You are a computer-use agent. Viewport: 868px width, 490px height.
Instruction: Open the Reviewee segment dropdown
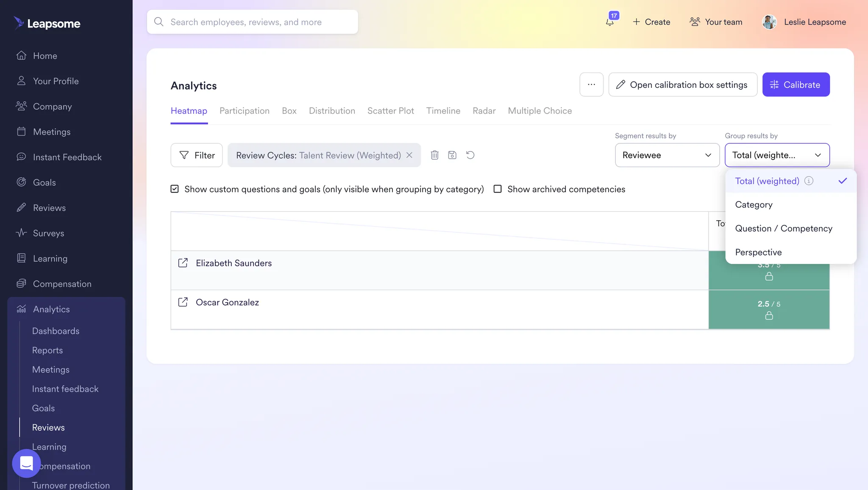pyautogui.click(x=666, y=155)
